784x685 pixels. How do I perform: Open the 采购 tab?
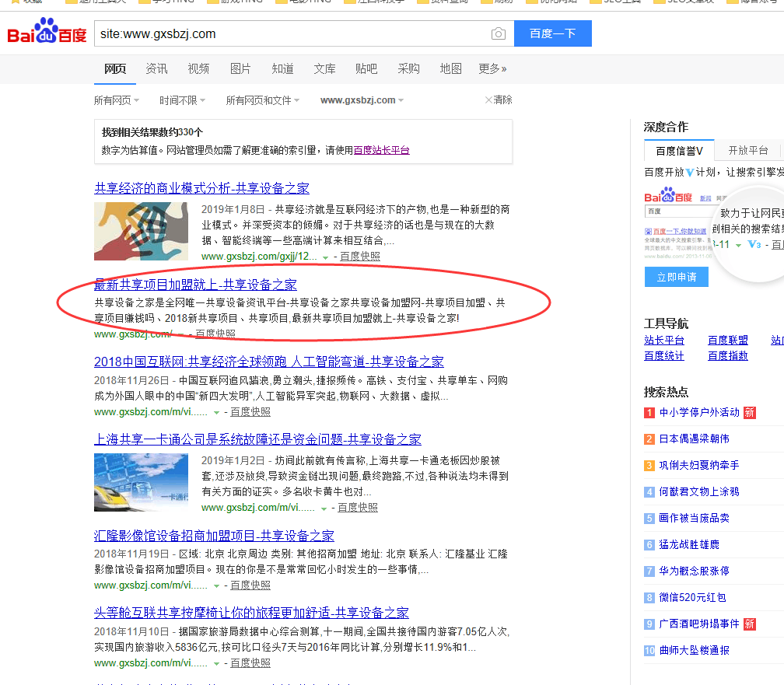408,68
